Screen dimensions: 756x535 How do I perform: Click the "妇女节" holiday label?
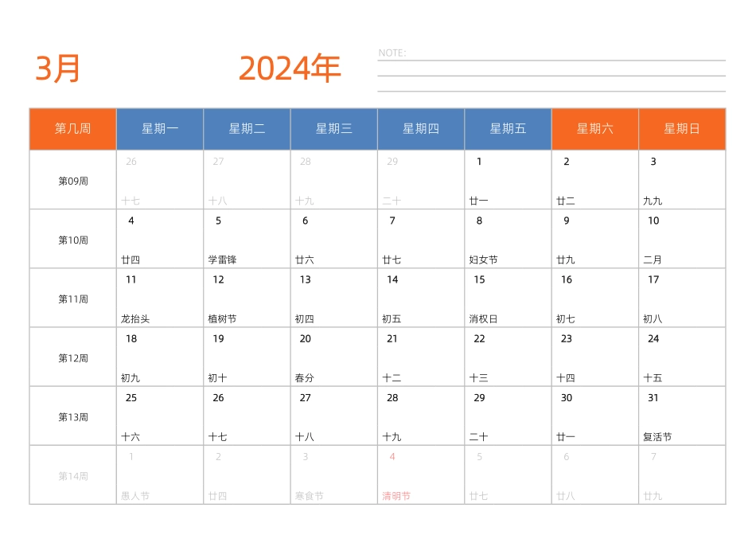click(483, 260)
